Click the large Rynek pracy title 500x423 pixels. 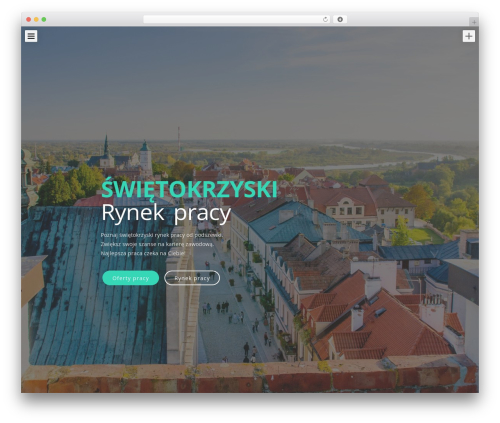pos(166,213)
